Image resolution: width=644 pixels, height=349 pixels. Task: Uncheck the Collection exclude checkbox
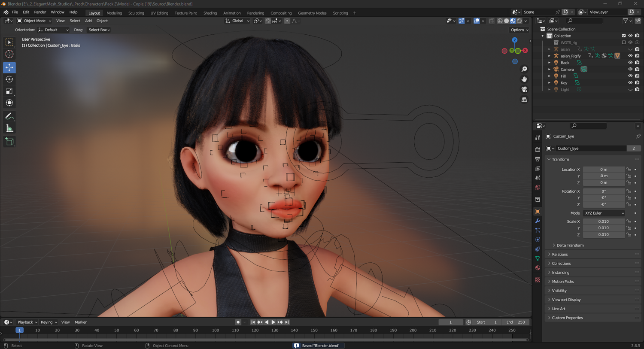[x=624, y=36]
